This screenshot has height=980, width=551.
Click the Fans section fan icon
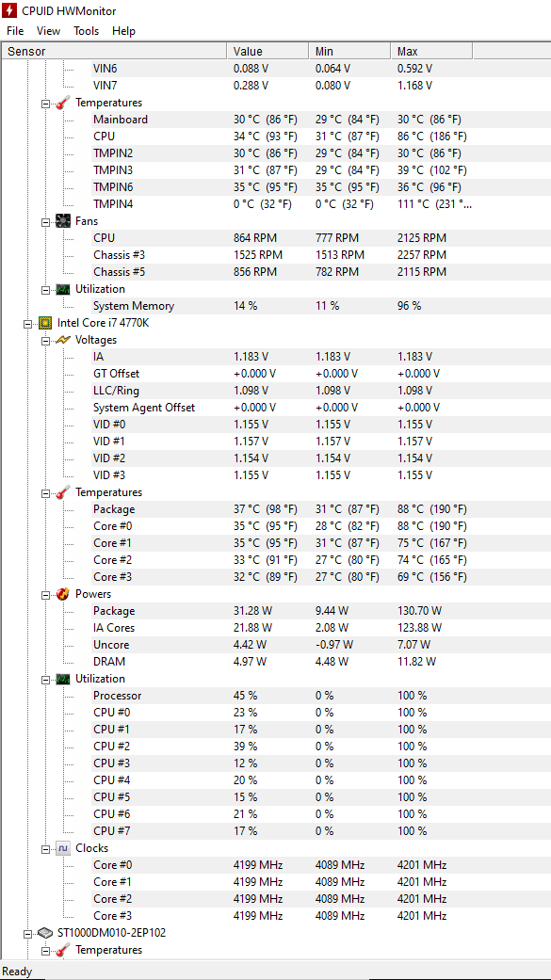[63, 221]
